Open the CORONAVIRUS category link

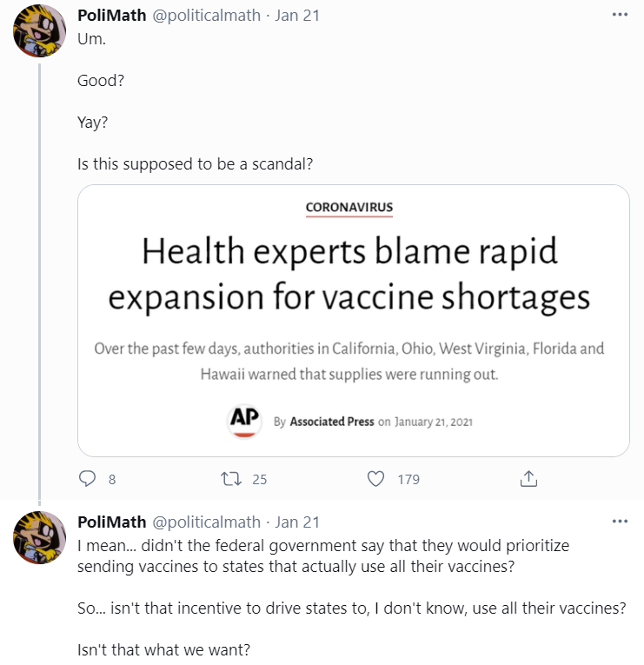[349, 208]
